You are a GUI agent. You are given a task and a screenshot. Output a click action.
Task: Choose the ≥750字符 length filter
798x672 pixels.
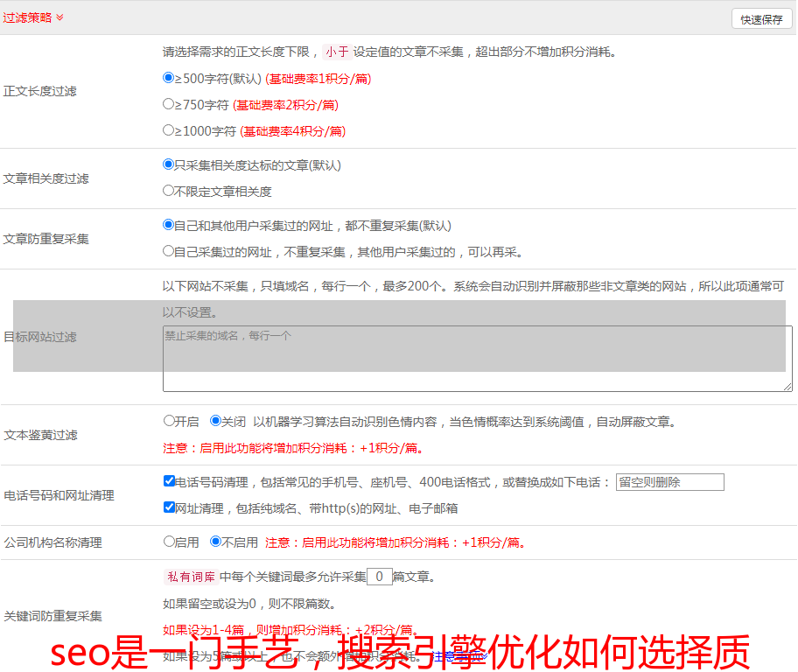(169, 104)
